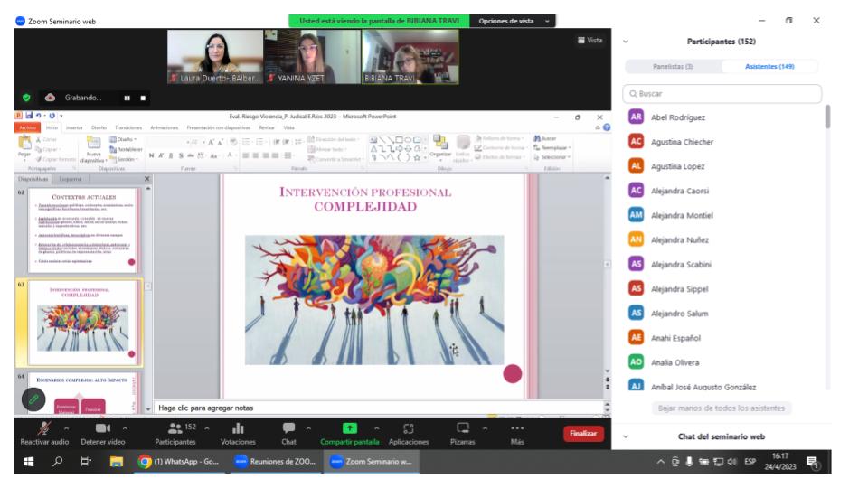Select slide 62 Contextos actuales thumbnail
Viewport: 868px width, 488px height.
83,230
